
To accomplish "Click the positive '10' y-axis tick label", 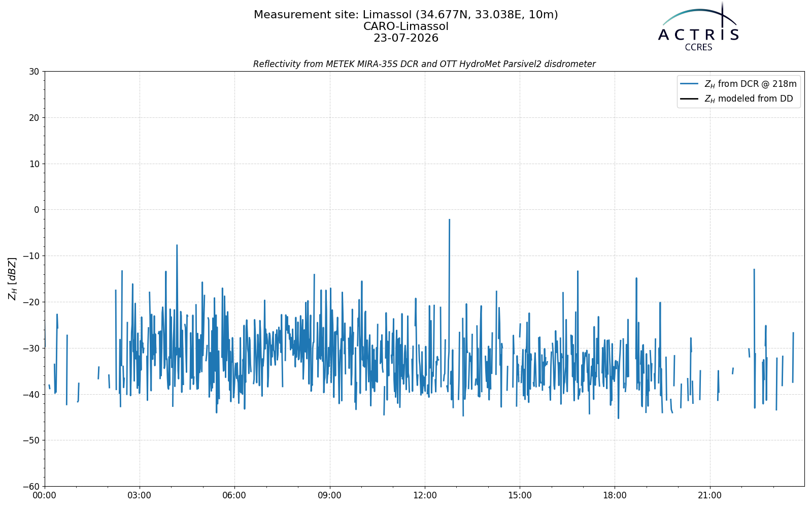I will [x=34, y=164].
